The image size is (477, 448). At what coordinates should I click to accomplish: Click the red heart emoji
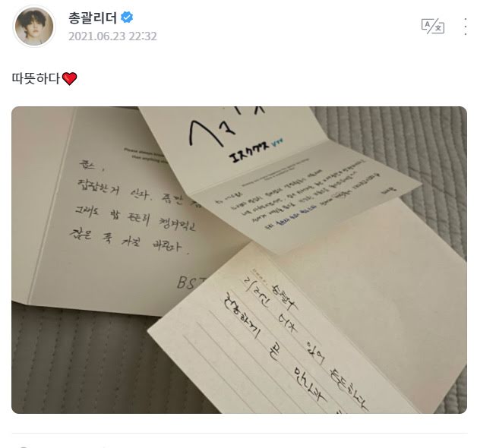[69, 79]
